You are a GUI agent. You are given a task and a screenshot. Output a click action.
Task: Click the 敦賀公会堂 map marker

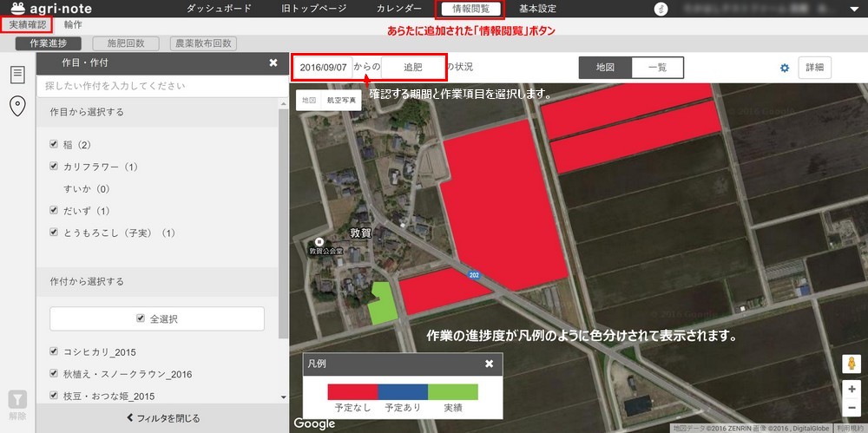coord(319,242)
